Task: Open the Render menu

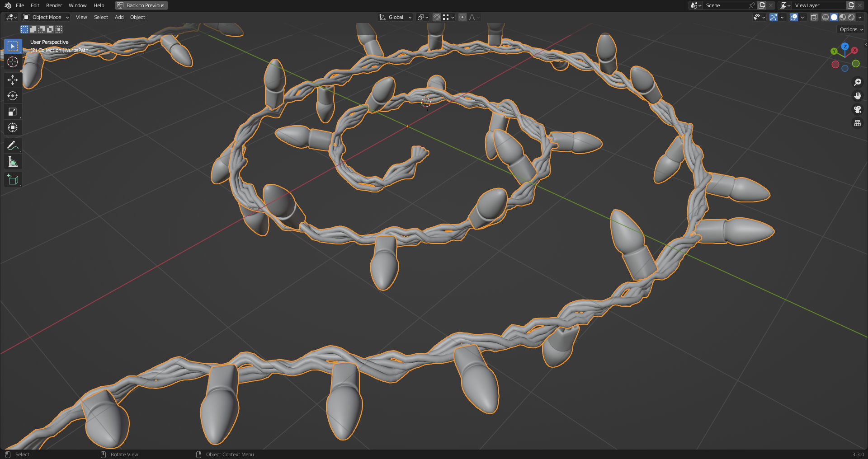Action: coord(54,5)
